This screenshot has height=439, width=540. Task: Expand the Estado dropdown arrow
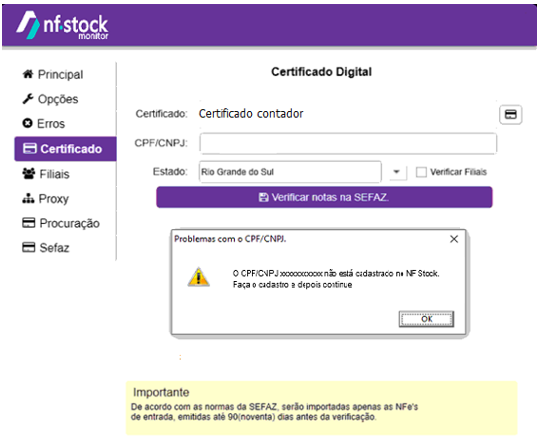point(397,171)
